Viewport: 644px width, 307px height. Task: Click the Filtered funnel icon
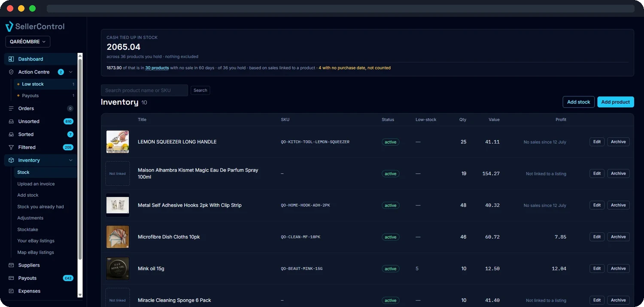11,147
